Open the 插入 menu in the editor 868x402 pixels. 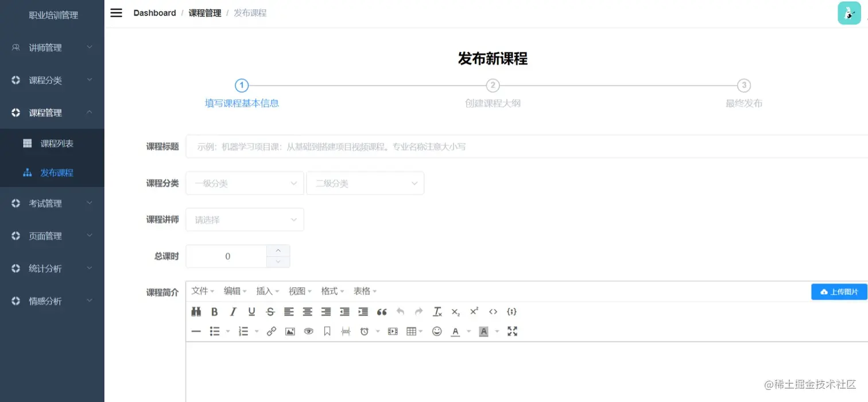click(265, 291)
